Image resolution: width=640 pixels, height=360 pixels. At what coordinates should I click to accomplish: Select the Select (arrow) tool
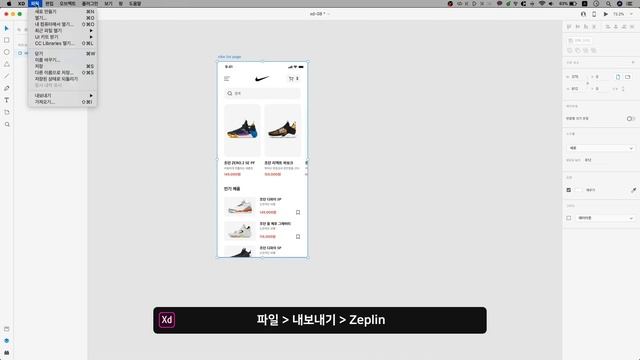7,28
